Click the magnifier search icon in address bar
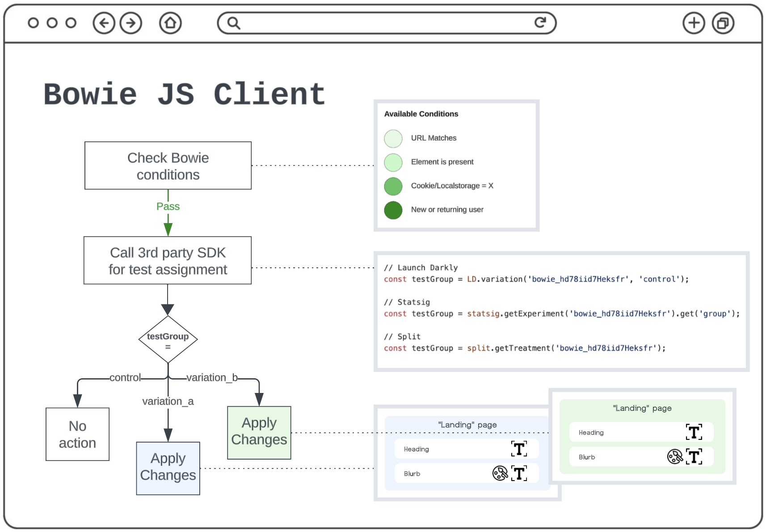The image size is (766, 532). tap(233, 23)
